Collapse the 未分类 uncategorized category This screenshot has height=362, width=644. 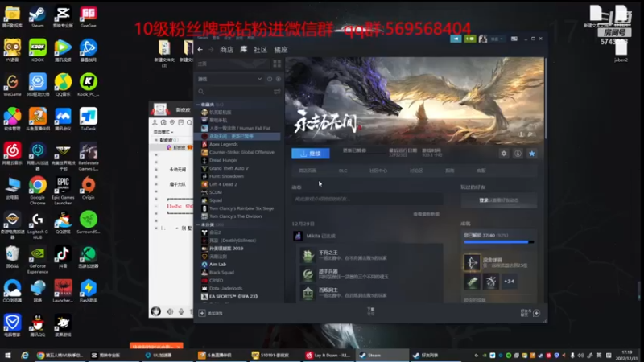point(198,225)
